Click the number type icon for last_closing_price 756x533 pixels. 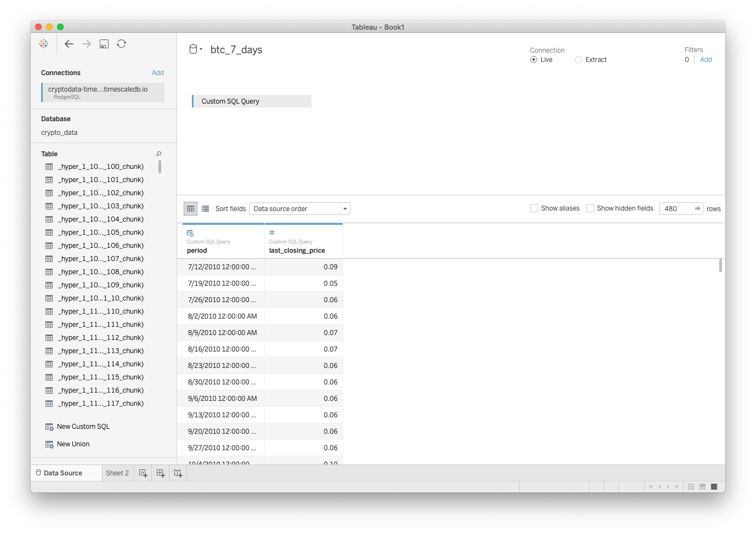(272, 233)
